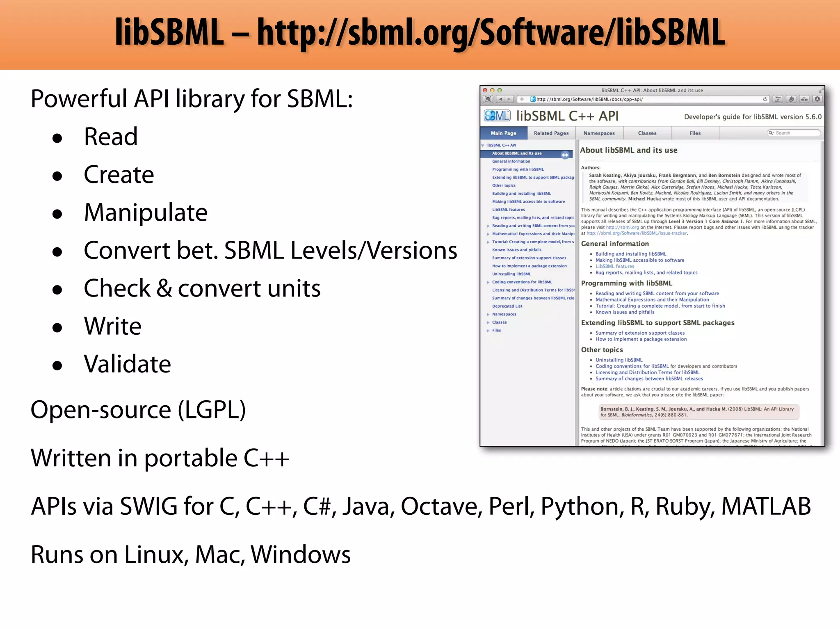Click the toolbar icon with arrows, second from right
The width and height of the screenshot is (840, 630).
point(804,99)
